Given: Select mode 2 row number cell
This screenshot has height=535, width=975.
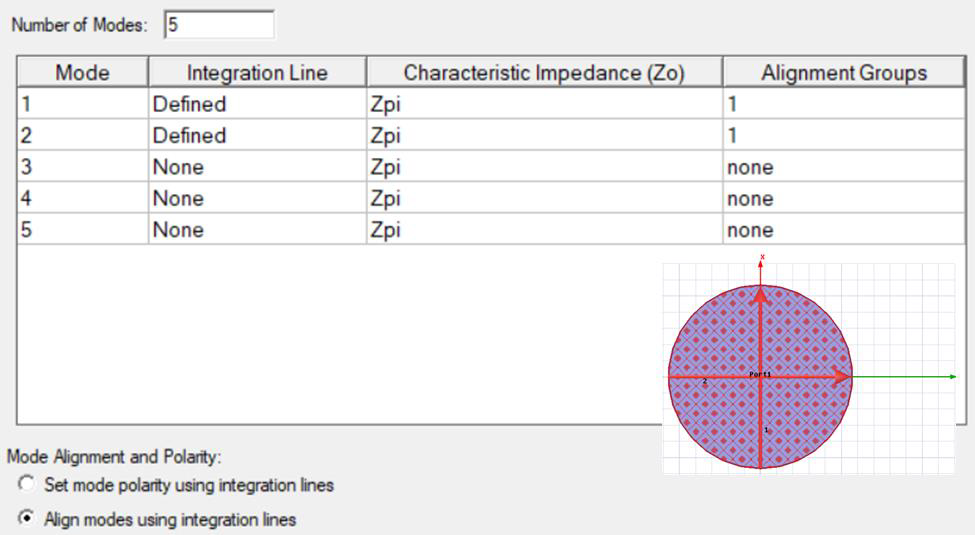Looking at the screenshot, I should (82, 136).
